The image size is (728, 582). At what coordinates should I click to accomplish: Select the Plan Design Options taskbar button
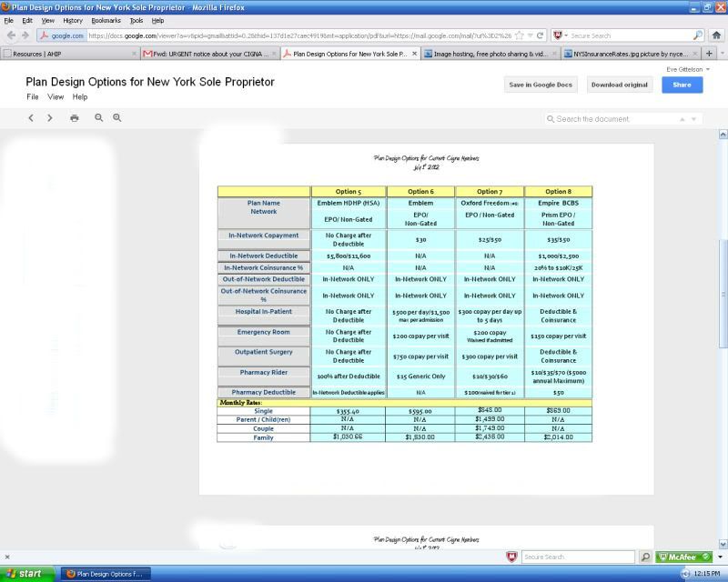pos(106,574)
